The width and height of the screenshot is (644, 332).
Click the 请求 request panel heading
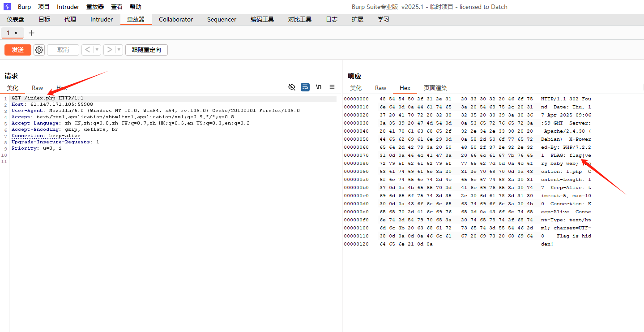pyautogui.click(x=11, y=76)
